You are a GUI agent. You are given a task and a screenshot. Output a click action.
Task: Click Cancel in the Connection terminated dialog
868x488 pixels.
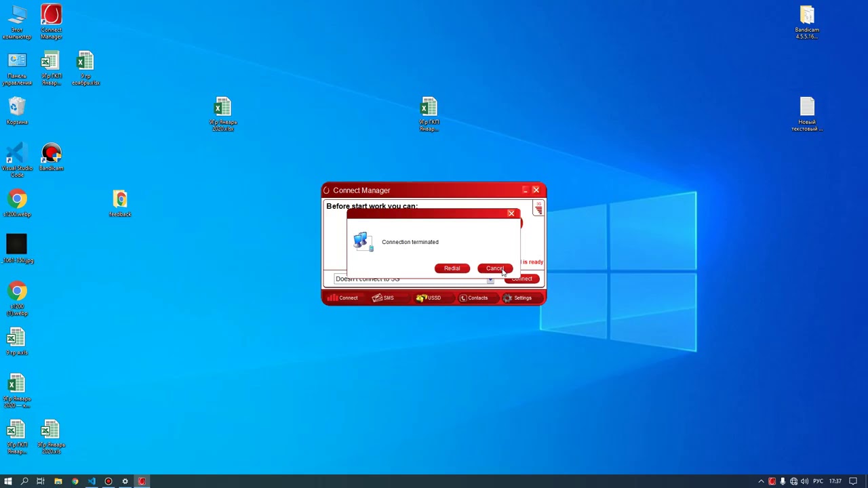(x=495, y=268)
